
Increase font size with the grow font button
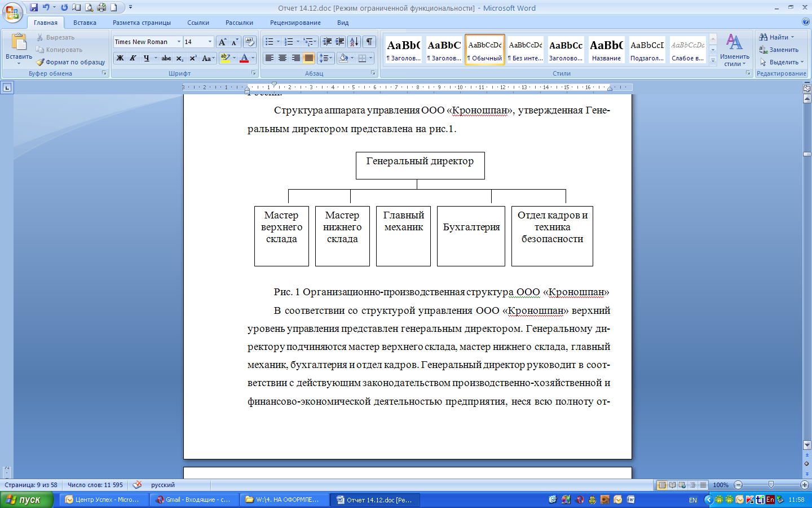(x=223, y=42)
